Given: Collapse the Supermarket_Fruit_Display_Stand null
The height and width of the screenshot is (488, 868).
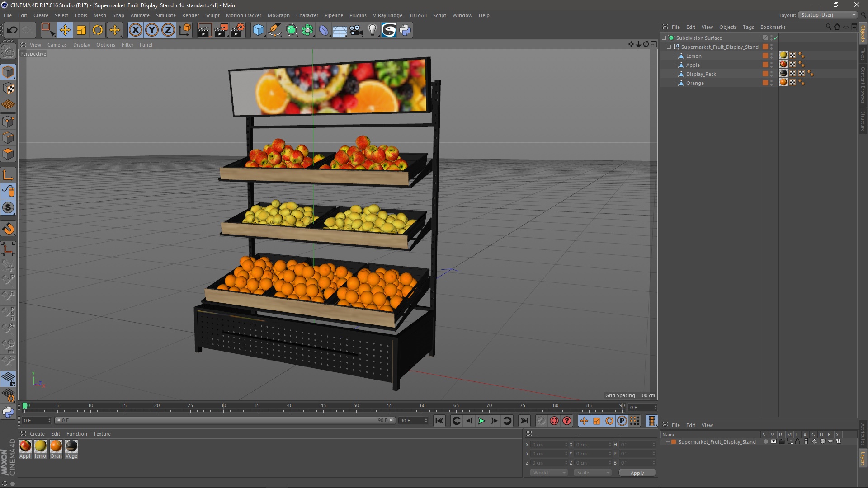Looking at the screenshot, I should [669, 47].
